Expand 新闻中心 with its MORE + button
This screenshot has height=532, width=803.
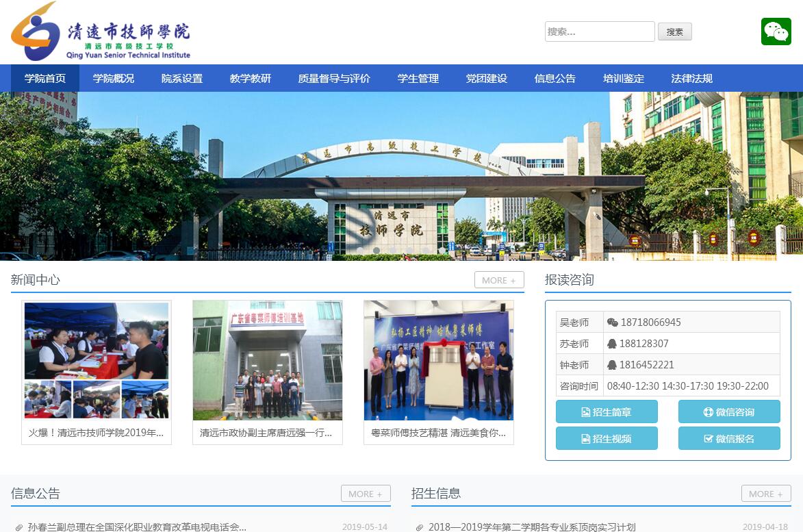(x=499, y=280)
